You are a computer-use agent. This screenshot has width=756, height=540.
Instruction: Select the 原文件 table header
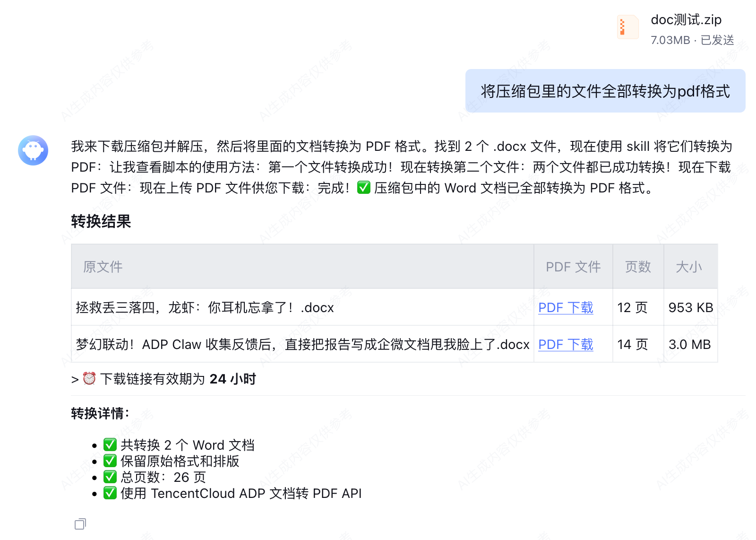tap(102, 266)
